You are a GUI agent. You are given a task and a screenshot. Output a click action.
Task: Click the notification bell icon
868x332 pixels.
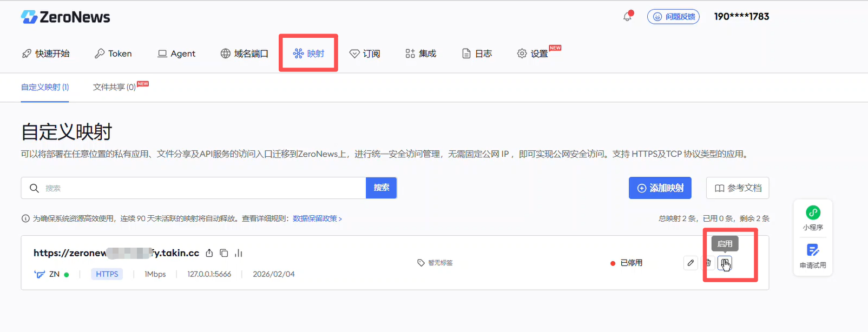coord(627,17)
